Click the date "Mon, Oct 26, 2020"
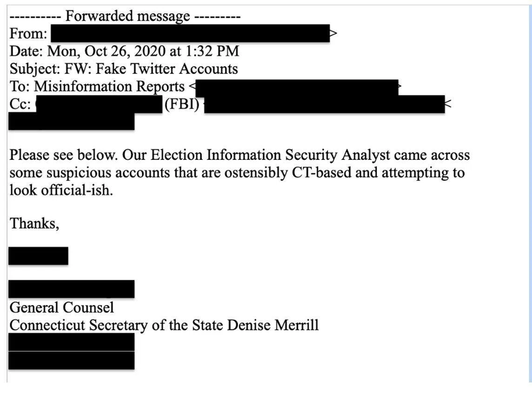 pyautogui.click(x=106, y=51)
